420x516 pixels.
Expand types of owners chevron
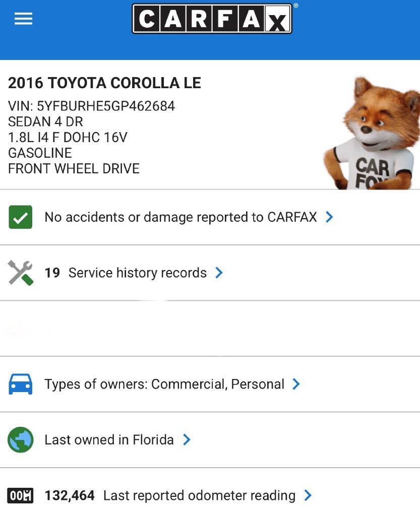coord(296,384)
